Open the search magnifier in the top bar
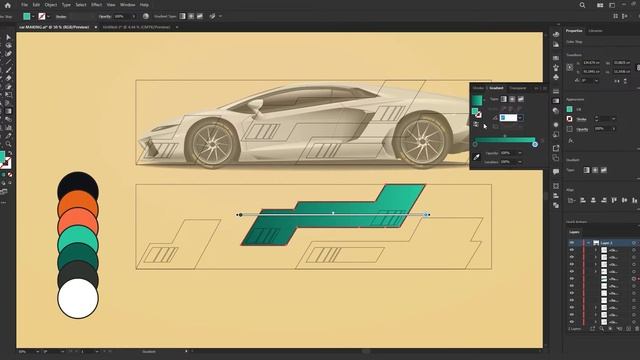This screenshot has height=360, width=640. click(582, 5)
